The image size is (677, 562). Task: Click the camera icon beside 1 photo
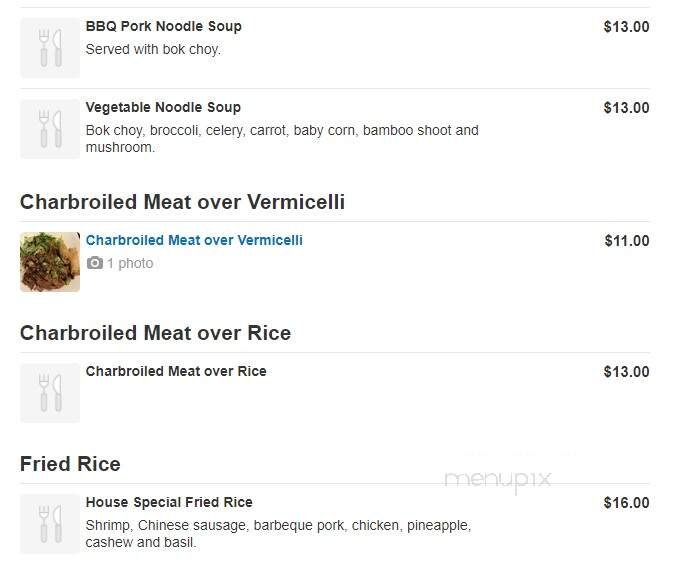(95, 263)
